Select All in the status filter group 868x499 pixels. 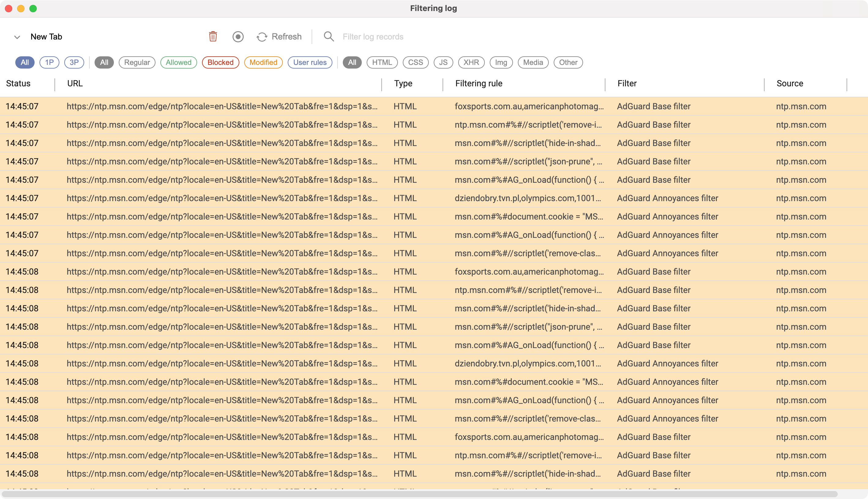[x=104, y=62]
